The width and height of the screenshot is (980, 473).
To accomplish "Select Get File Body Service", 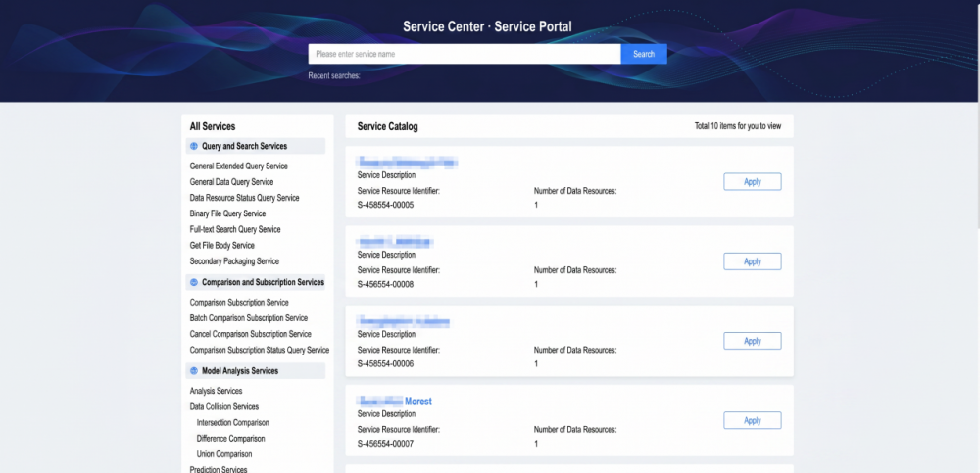I will click(221, 246).
